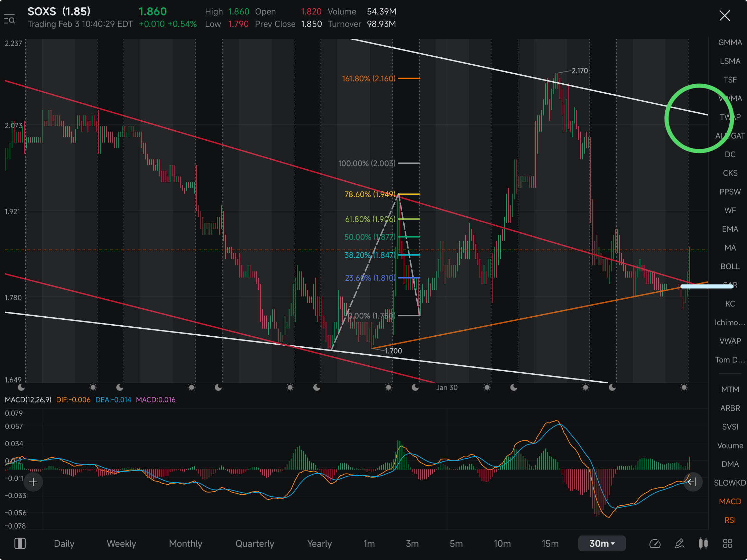Tap the DEA:-0.014 value

tap(113, 400)
